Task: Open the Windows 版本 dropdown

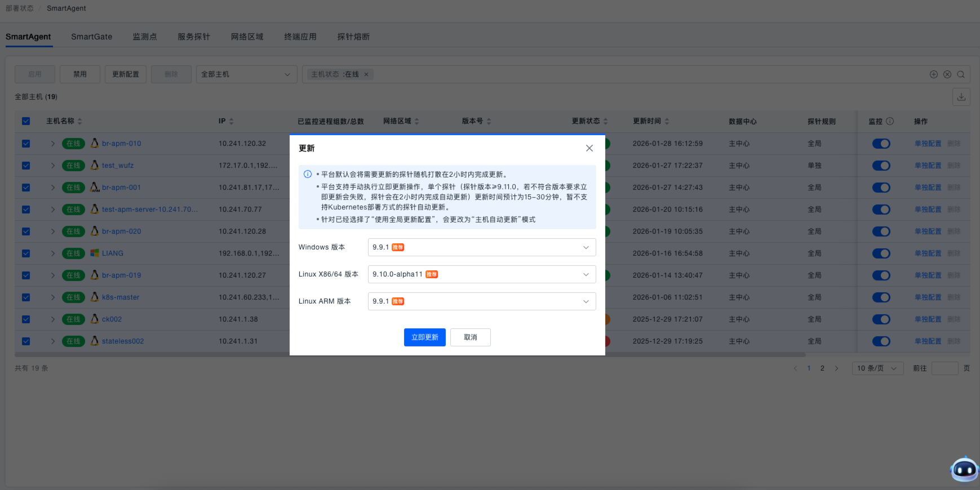Action: tap(481, 247)
